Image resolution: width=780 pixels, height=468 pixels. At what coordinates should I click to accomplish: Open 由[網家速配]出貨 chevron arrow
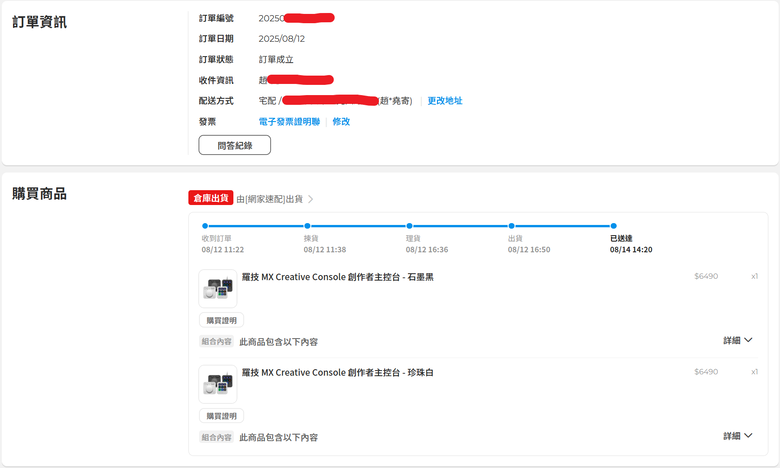310,199
